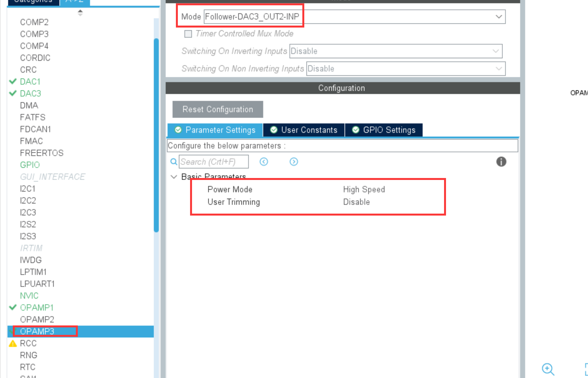The image size is (588, 378).
Task: Click the sort arrows above category list
Action: pos(80,13)
